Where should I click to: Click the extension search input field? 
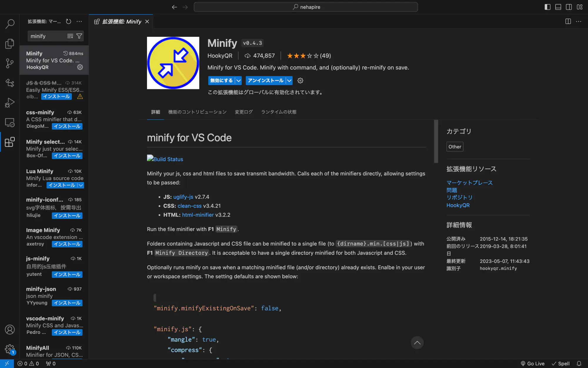(x=47, y=36)
